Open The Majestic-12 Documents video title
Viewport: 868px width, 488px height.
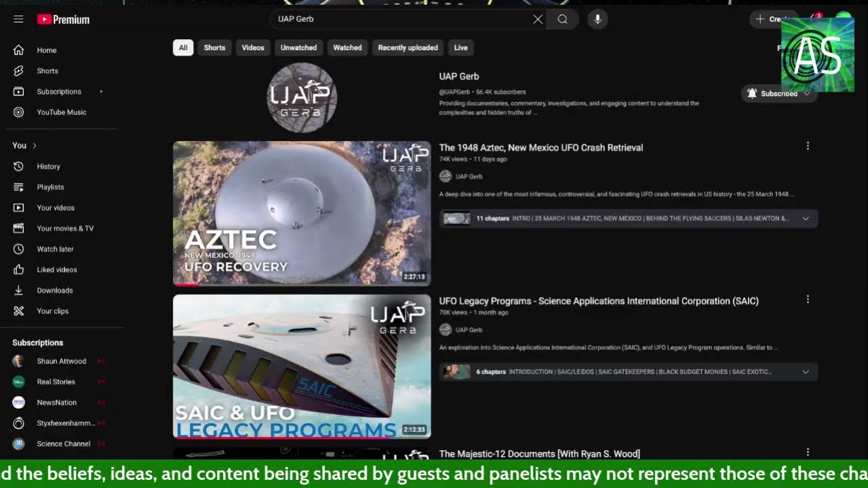point(540,454)
